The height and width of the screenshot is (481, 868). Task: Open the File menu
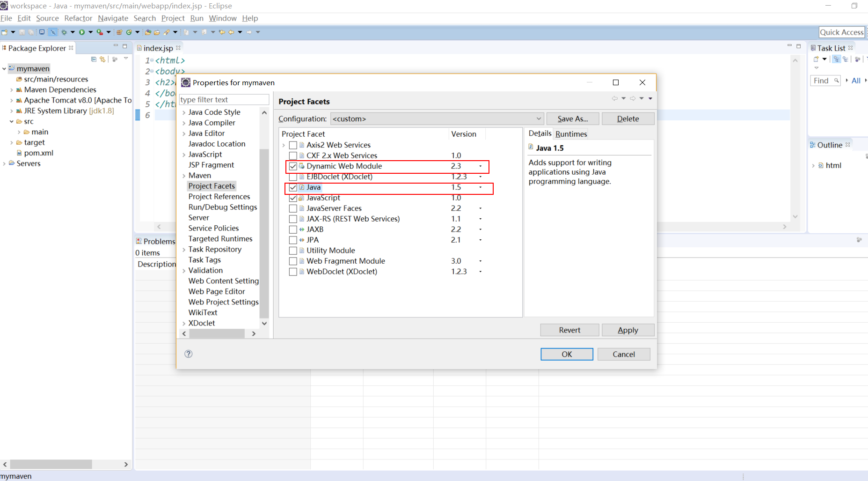pos(6,18)
